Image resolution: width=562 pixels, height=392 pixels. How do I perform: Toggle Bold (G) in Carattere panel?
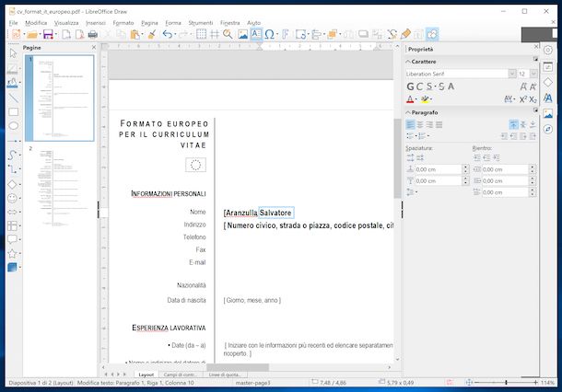[410, 86]
